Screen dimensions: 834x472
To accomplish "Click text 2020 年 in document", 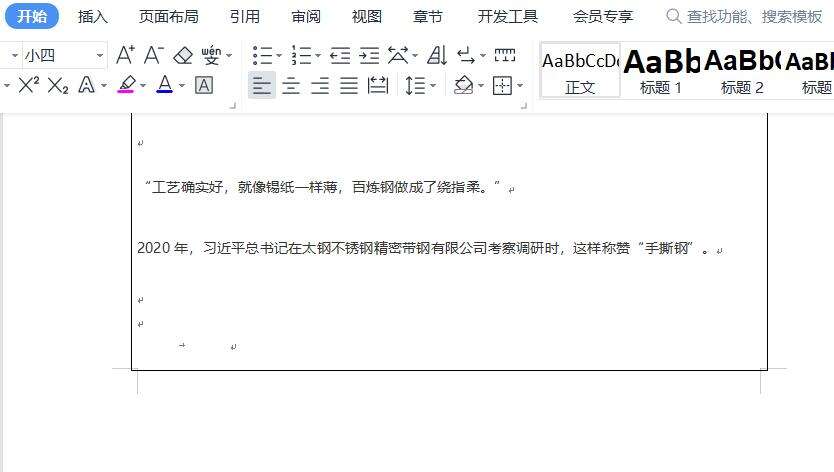I will [x=162, y=248].
